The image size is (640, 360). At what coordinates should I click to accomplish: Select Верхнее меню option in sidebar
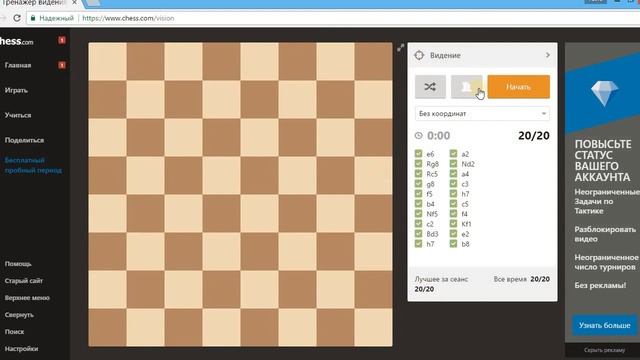[x=27, y=298]
